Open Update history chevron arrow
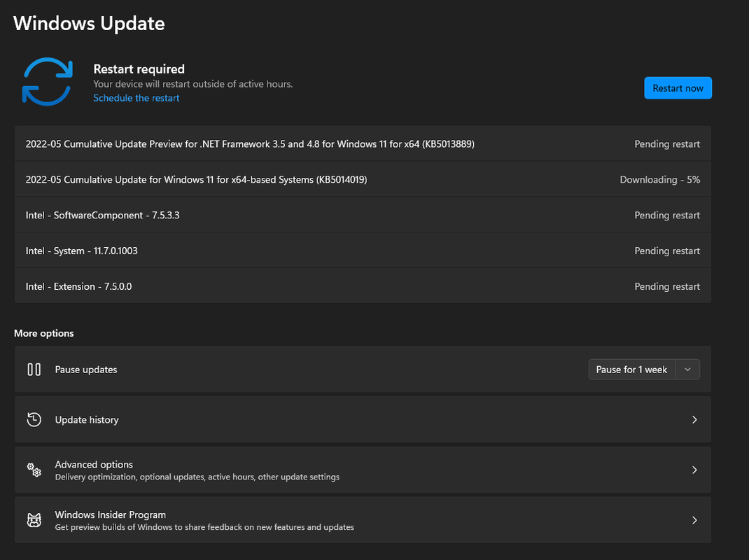Image resolution: width=749 pixels, height=560 pixels. pos(694,419)
